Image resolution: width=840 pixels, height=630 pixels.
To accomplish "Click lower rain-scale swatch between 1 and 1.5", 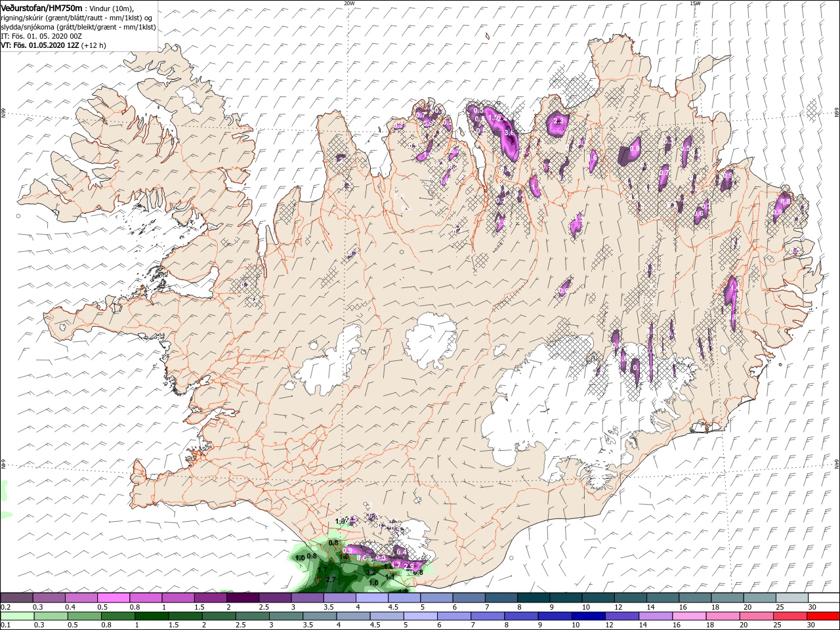I will [152, 616].
